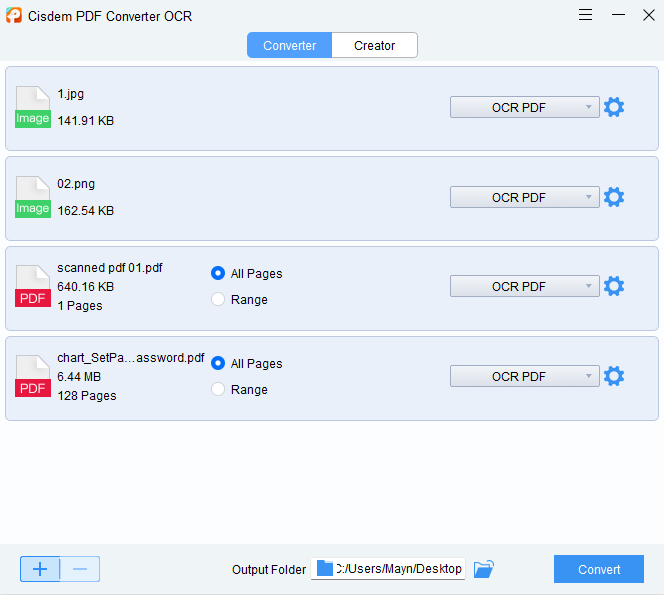Click the 1 Pages label
The width and height of the screenshot is (664, 595).
(x=80, y=306)
